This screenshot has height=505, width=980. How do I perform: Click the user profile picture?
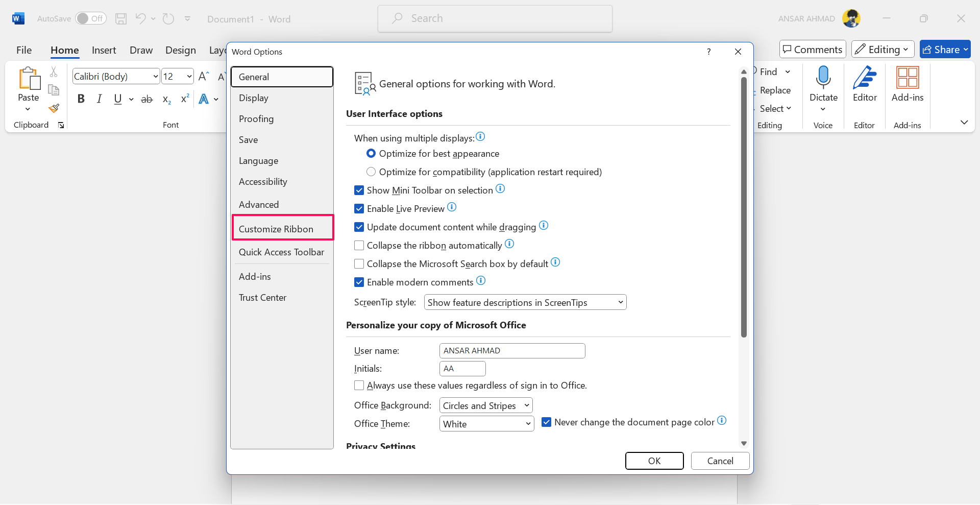(851, 19)
